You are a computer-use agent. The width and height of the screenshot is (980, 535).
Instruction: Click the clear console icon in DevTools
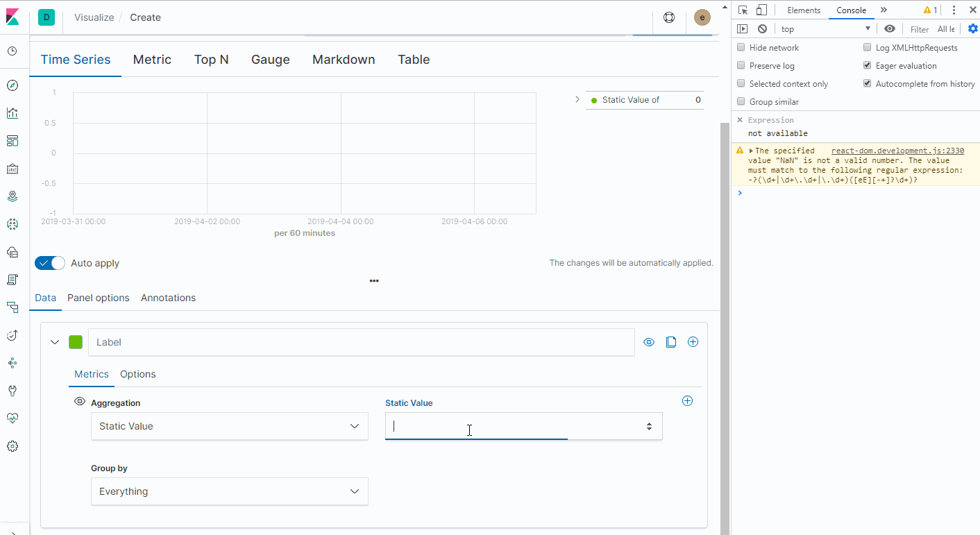click(x=761, y=28)
